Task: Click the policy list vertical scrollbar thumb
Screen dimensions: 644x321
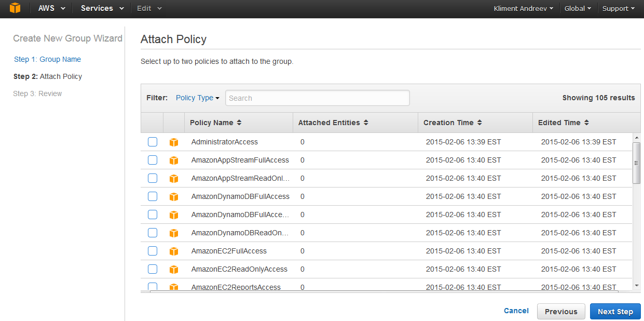Action: (x=637, y=163)
